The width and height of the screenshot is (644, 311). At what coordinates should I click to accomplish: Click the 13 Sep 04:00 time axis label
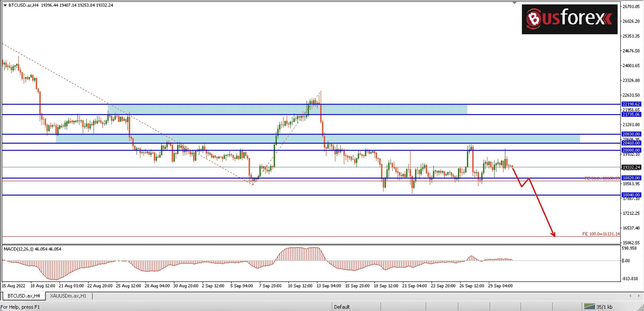click(x=328, y=286)
